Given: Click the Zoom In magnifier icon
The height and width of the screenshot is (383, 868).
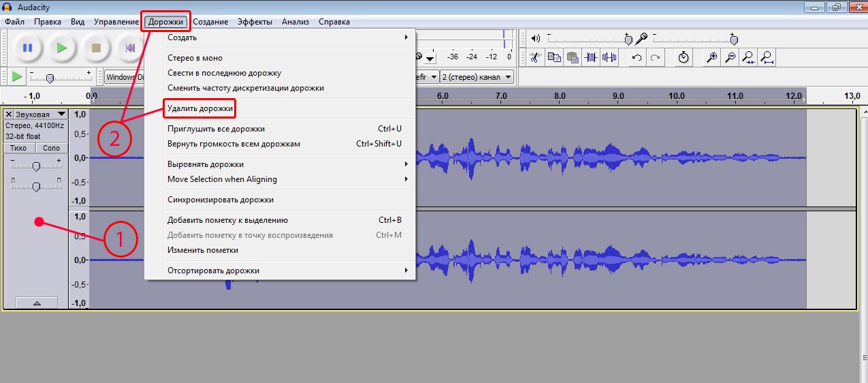Looking at the screenshot, I should pos(712,57).
